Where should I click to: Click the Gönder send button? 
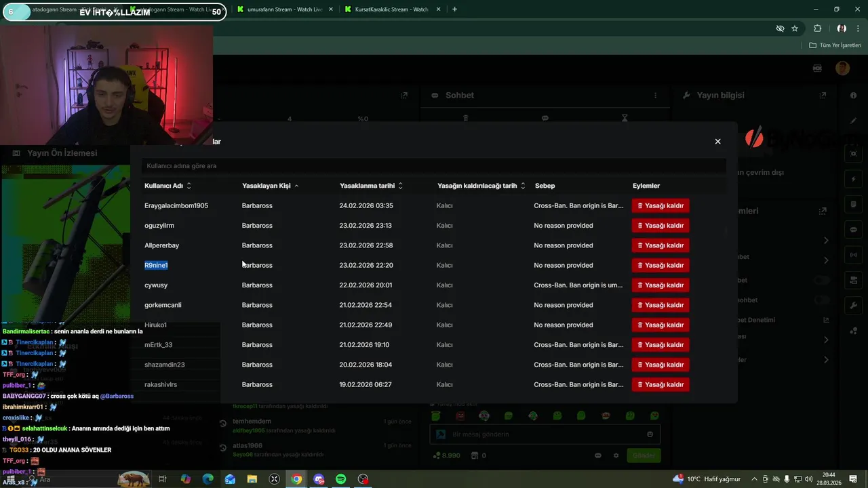(x=644, y=455)
